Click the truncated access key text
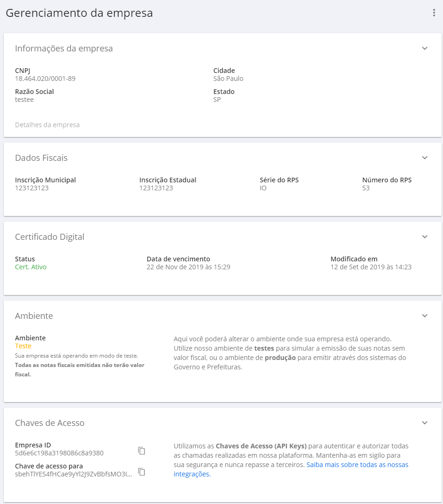 point(73,474)
